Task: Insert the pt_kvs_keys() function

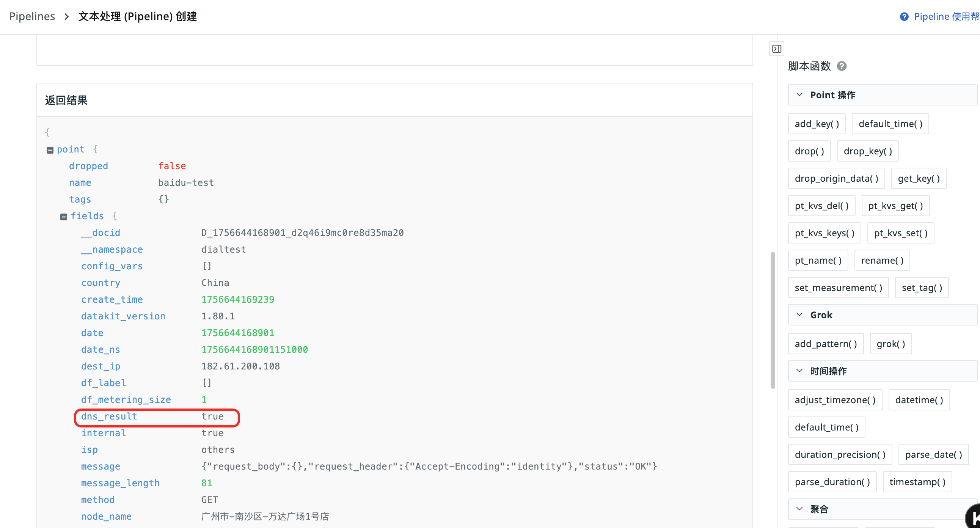Action: [x=825, y=233]
